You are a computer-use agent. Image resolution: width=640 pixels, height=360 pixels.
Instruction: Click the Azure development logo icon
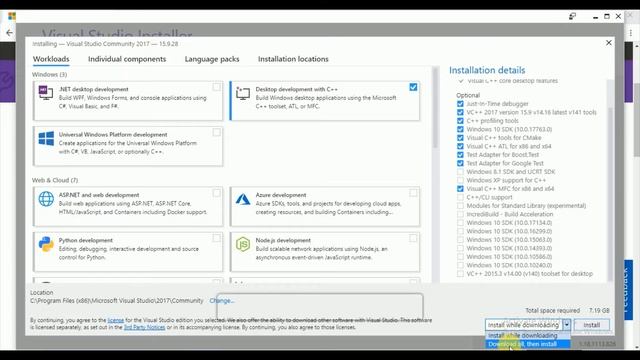243,199
